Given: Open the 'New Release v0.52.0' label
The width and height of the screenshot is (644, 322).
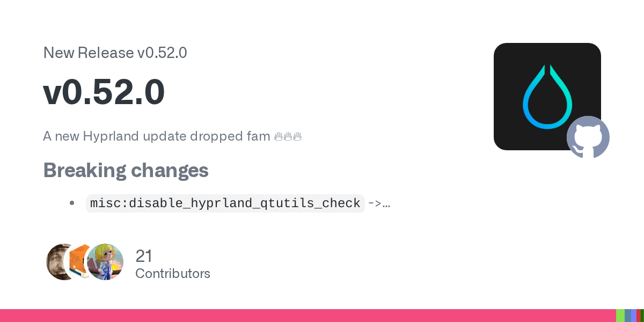Looking at the screenshot, I should click(115, 53).
